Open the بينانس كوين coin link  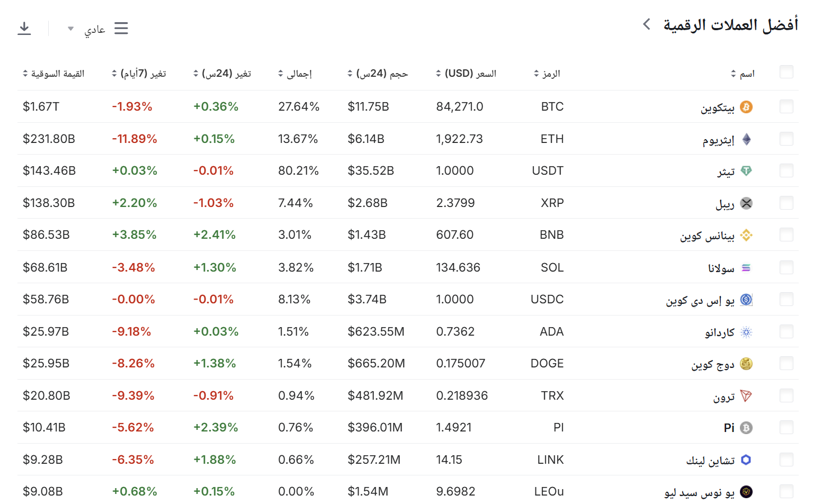click(x=708, y=236)
